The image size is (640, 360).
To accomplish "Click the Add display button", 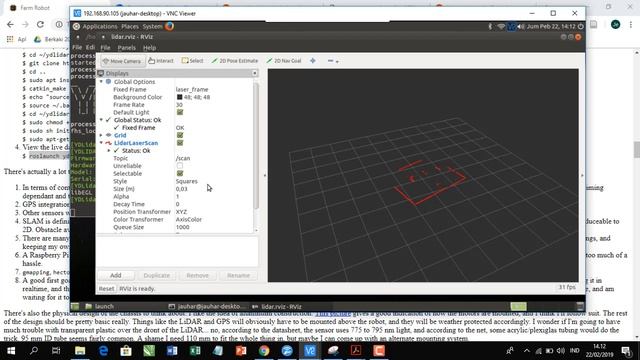I will pos(116,276).
